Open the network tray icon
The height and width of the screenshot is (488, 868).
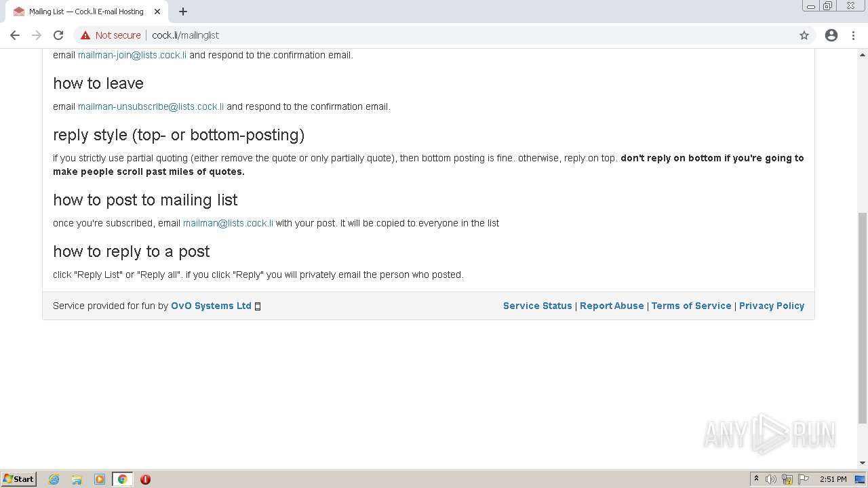tap(787, 479)
